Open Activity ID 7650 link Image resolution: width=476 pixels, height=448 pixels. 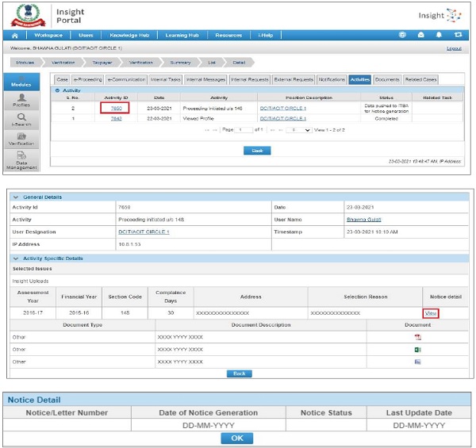[x=116, y=109]
